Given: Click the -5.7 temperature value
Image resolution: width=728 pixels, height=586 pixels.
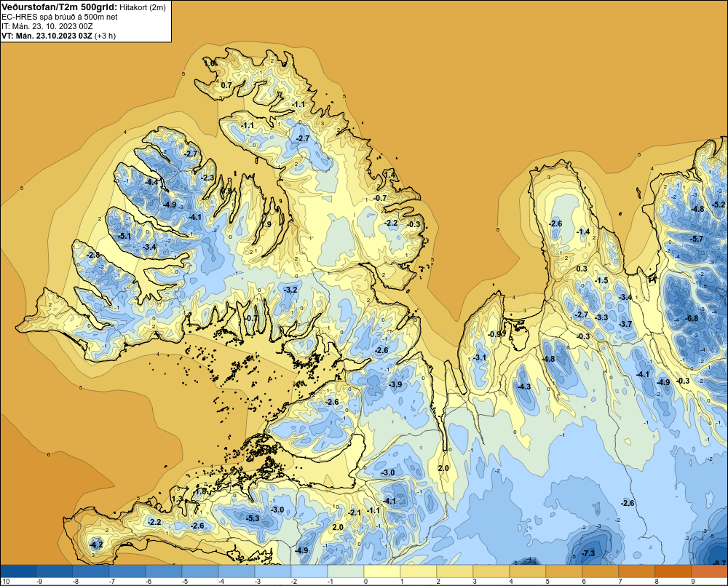Looking at the screenshot, I should point(697,239).
